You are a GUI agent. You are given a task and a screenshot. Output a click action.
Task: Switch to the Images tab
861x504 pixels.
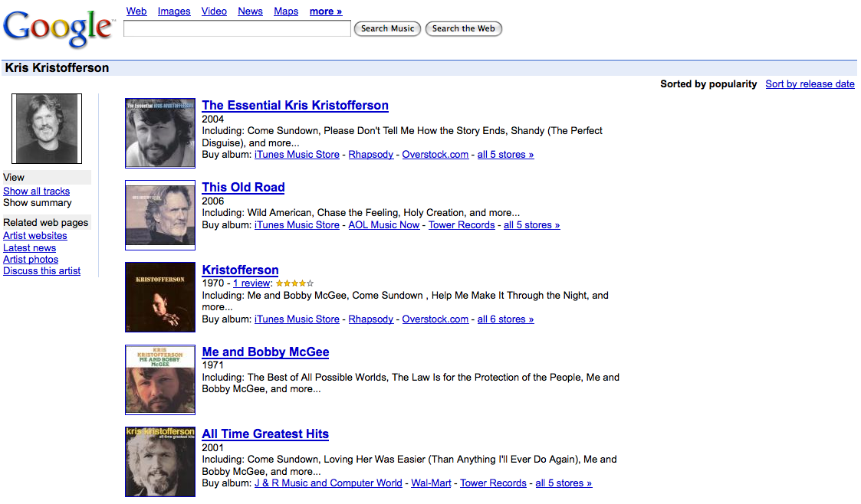click(174, 11)
